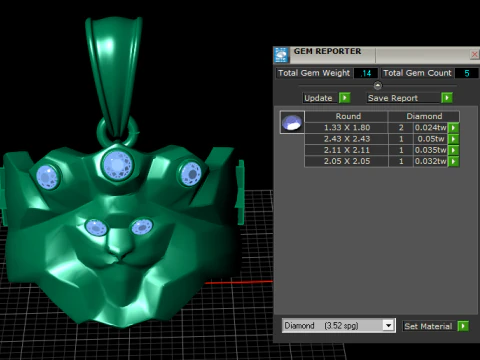
Task: Select the round gem thumbnail in the report
Action: (292, 122)
